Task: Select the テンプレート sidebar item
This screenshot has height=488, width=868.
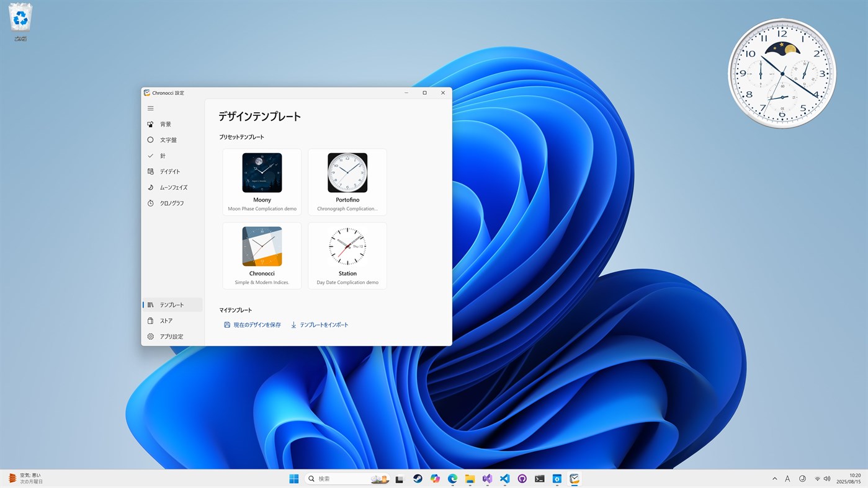Action: coord(172,305)
